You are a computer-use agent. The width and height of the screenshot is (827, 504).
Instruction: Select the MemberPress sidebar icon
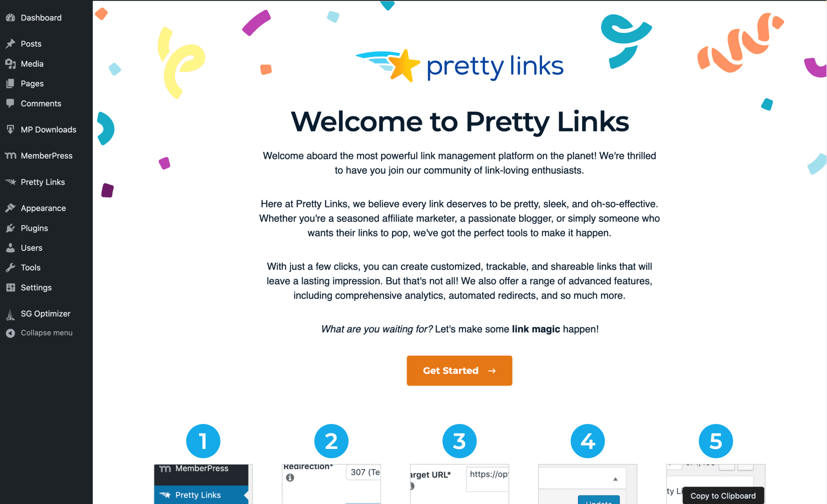pos(10,155)
